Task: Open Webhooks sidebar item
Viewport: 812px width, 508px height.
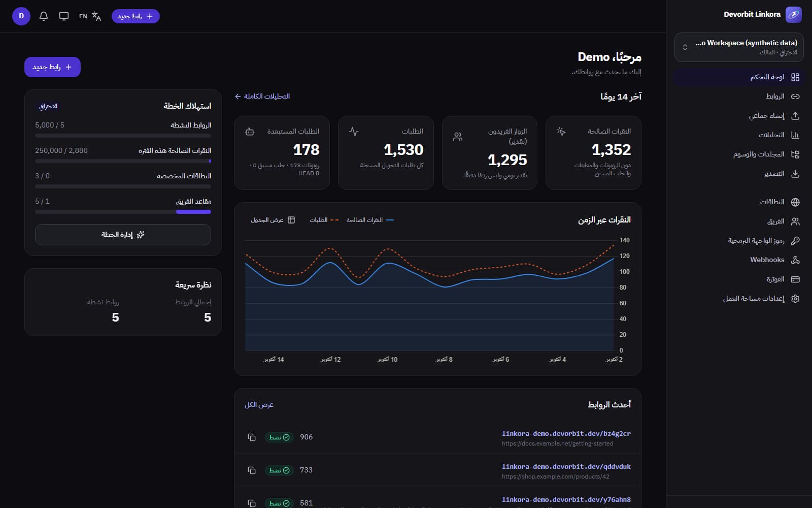Action: pyautogui.click(x=739, y=260)
